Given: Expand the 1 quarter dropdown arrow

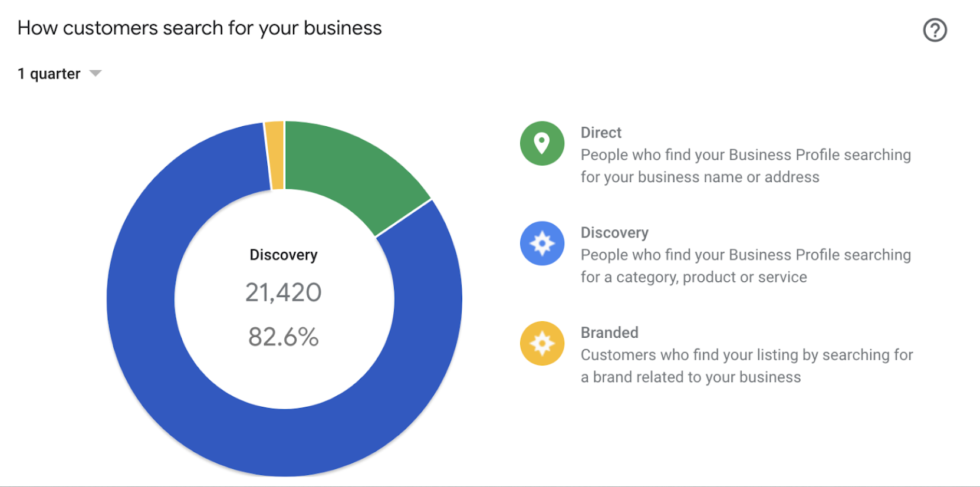Looking at the screenshot, I should click(x=95, y=74).
